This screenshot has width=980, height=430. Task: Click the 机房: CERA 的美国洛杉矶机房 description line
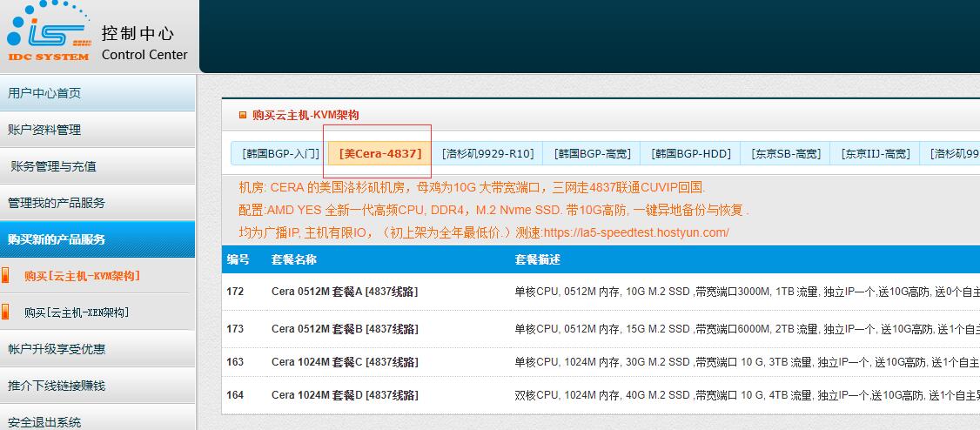tap(472, 187)
